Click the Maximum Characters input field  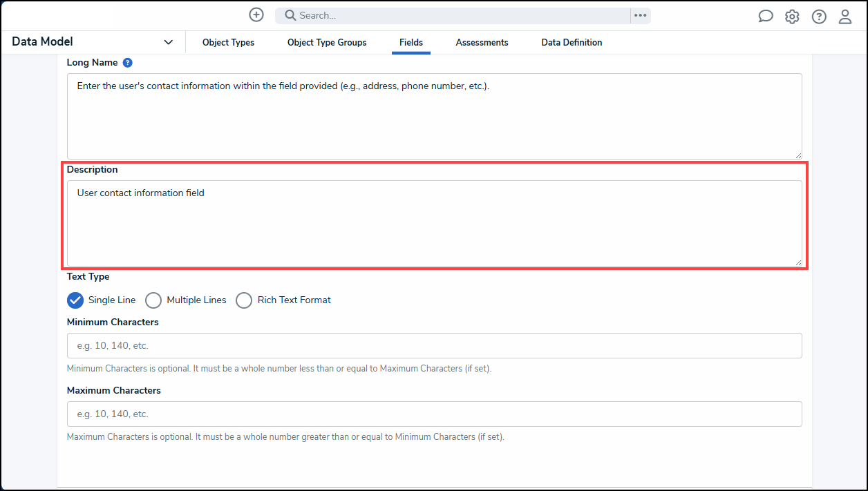(434, 414)
